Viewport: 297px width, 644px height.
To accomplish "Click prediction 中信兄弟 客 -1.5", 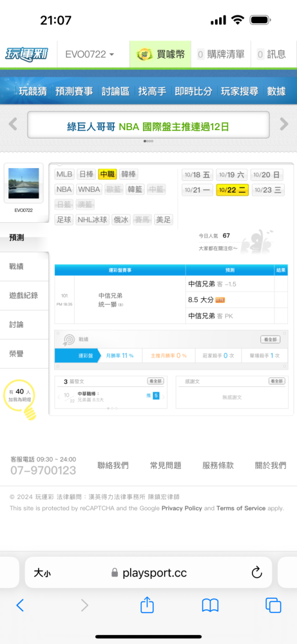I will point(213,284).
